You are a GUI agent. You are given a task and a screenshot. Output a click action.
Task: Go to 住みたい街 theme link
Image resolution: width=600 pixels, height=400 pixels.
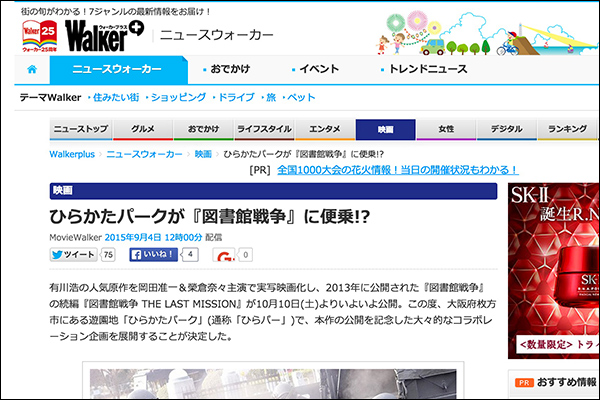coord(114,98)
